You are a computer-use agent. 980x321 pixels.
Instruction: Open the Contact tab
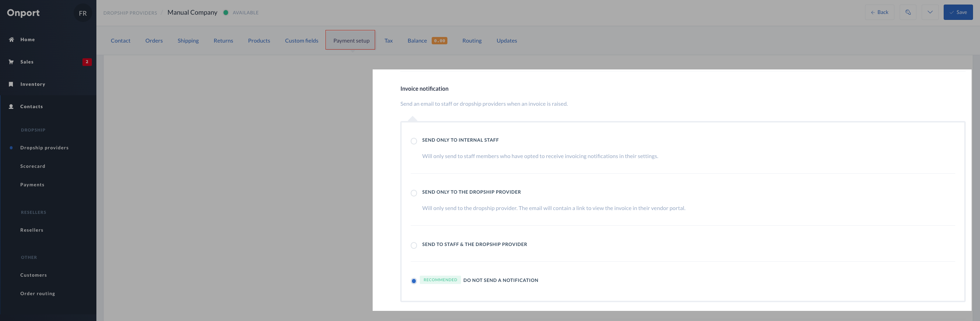tap(120, 40)
